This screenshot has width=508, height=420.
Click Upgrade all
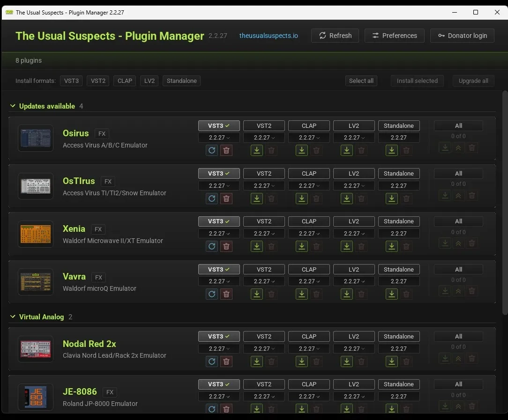(473, 81)
